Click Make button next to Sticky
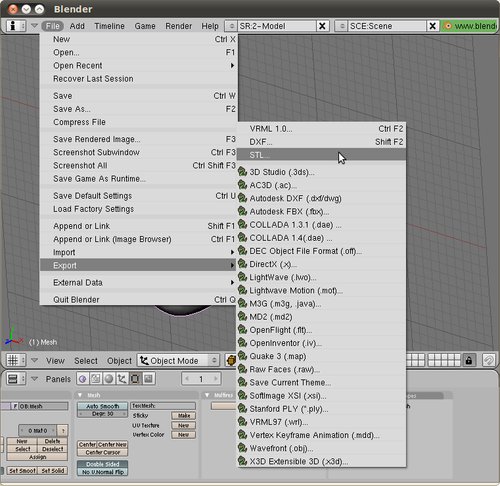This screenshot has height=486, width=500. [x=184, y=416]
